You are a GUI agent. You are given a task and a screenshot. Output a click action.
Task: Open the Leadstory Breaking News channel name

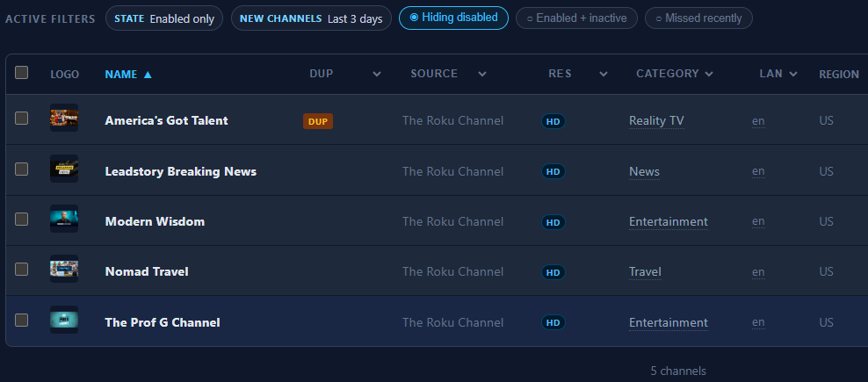click(x=181, y=171)
